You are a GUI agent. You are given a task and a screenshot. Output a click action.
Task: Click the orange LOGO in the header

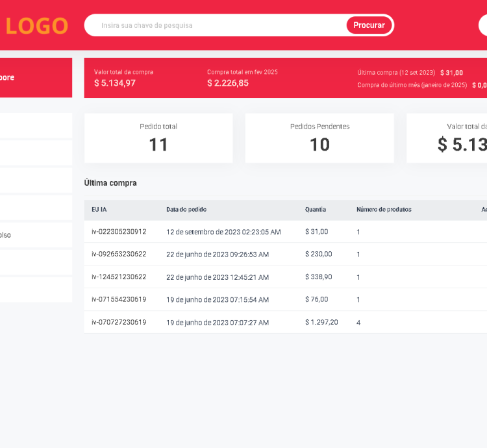pyautogui.click(x=37, y=25)
